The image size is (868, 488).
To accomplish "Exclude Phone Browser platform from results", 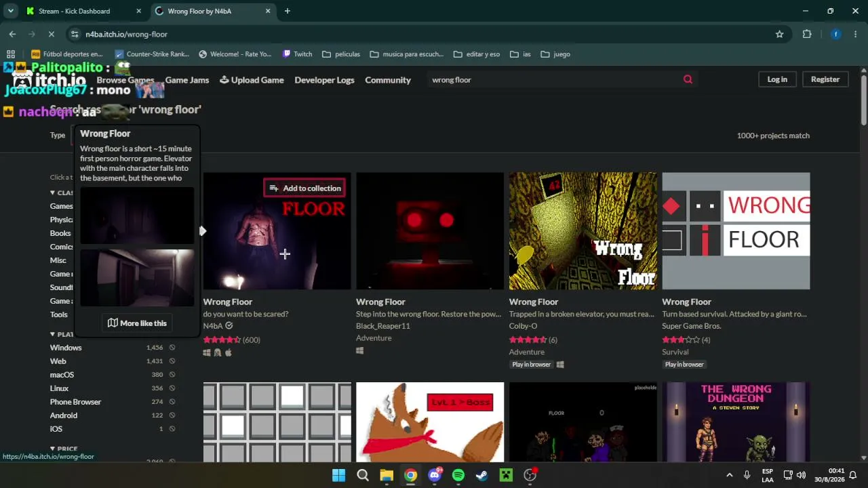I will point(172,402).
